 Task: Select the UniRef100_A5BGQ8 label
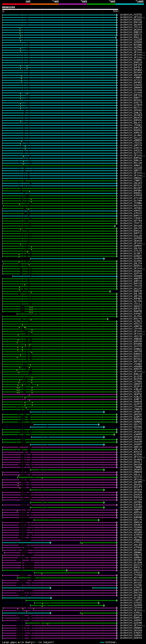[131, 339]
